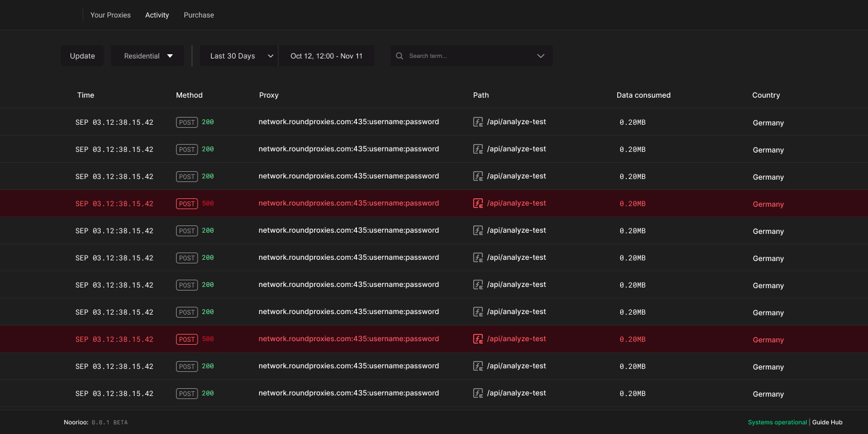Click the function icon in the bottom table row
The height and width of the screenshot is (434, 868).
[x=478, y=393]
